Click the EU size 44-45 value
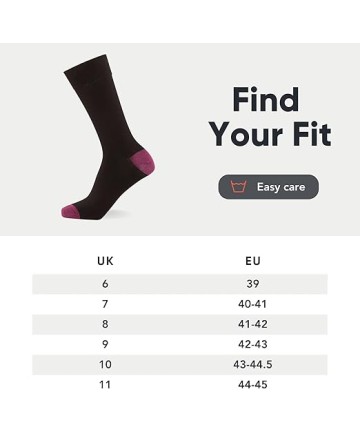 point(253,385)
